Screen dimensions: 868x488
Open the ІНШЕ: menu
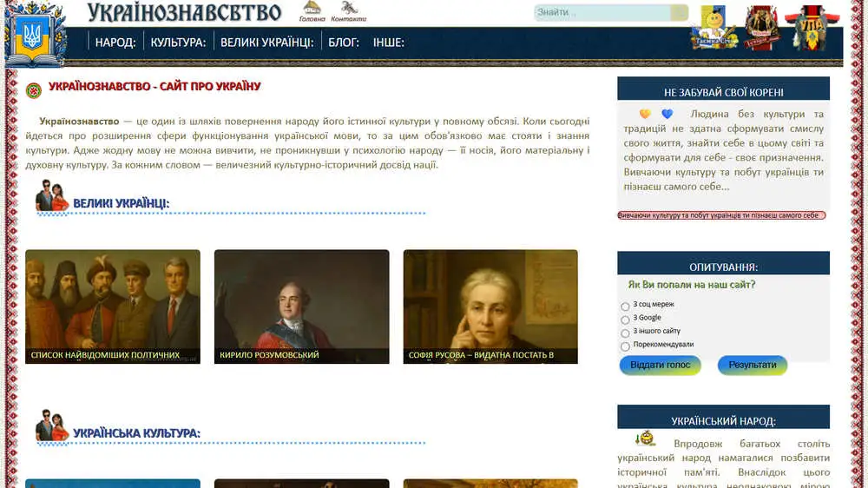[389, 43]
